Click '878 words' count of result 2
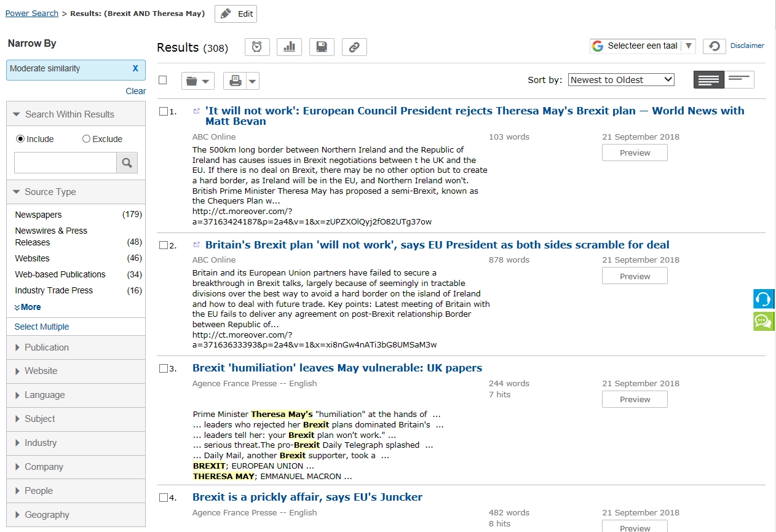The width and height of the screenshot is (776, 532). pos(509,260)
